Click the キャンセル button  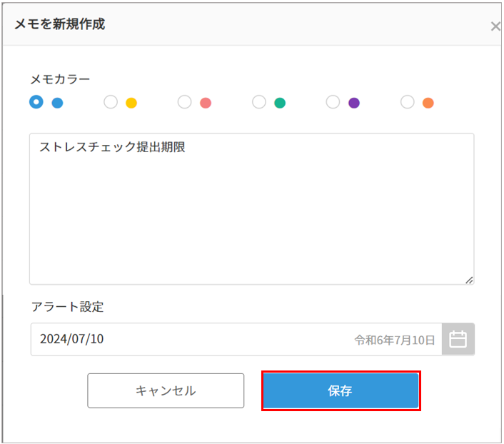click(166, 390)
